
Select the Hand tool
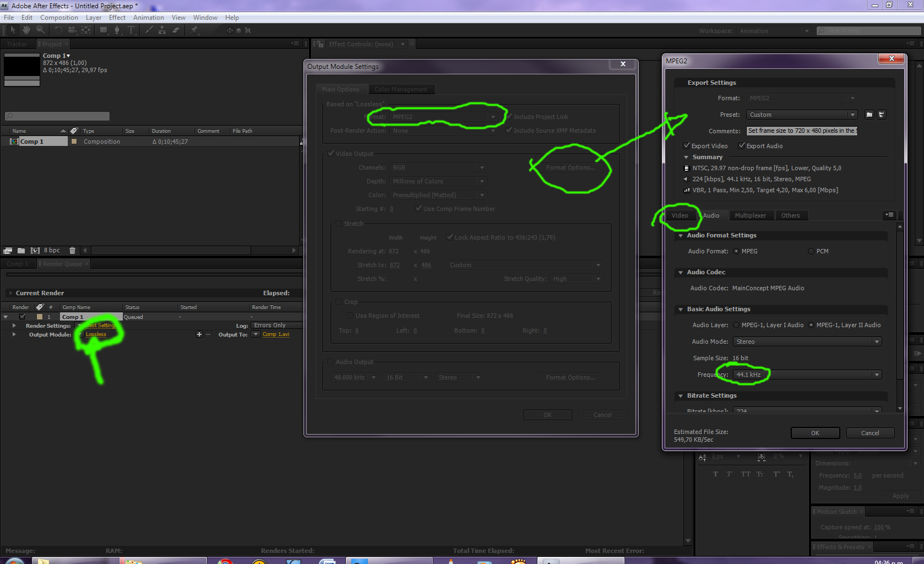coord(26,30)
